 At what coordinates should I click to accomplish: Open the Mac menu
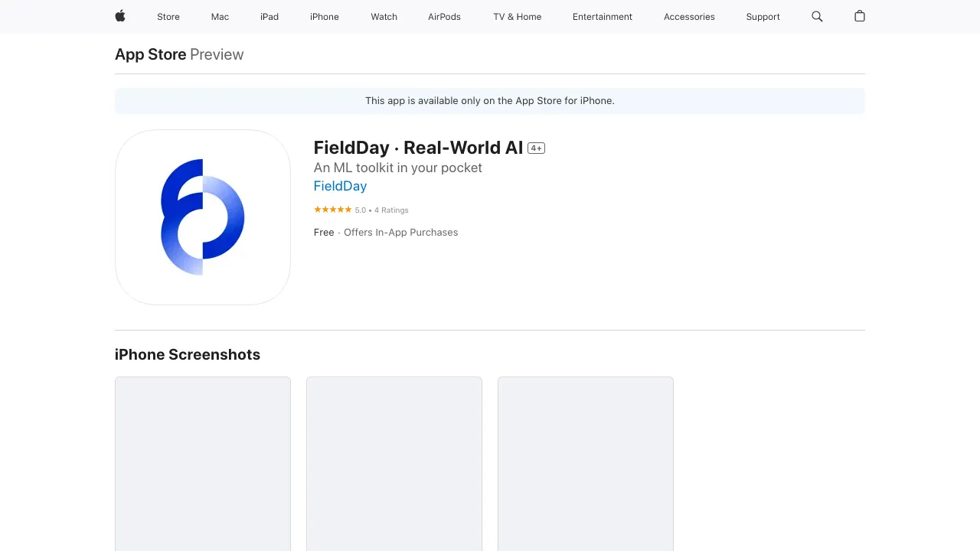220,17
